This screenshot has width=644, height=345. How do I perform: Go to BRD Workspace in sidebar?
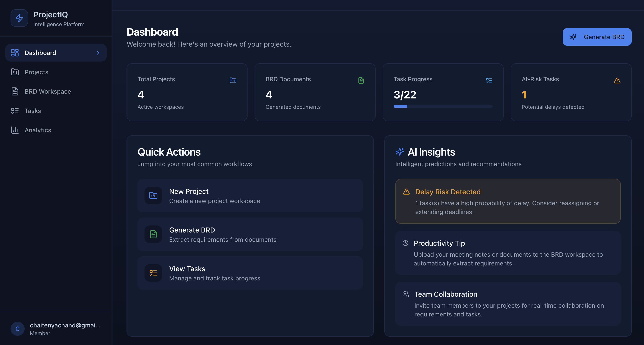pyautogui.click(x=47, y=92)
